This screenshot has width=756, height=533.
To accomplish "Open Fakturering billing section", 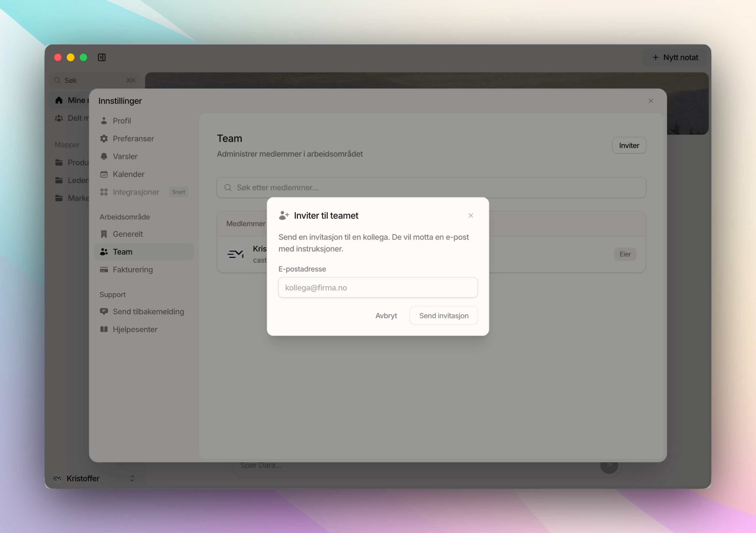I will click(x=133, y=269).
